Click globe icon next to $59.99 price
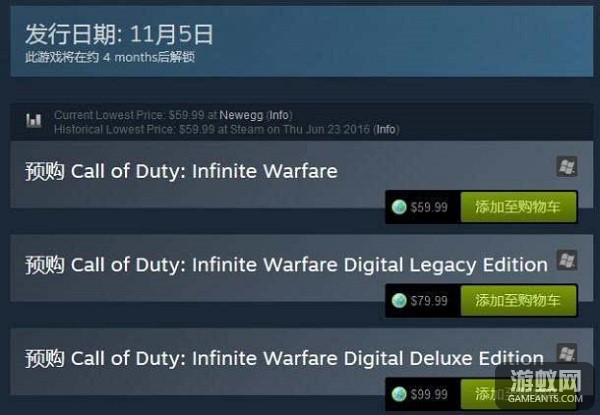The image size is (600, 415). (399, 207)
